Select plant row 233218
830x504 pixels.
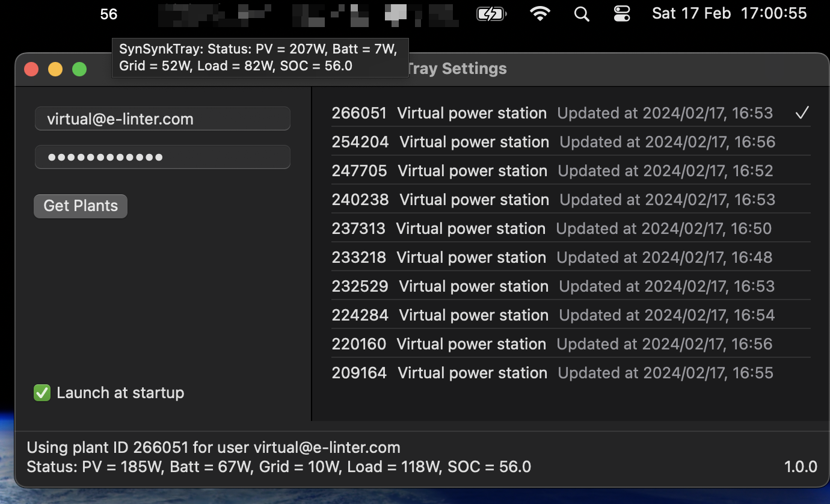(571, 257)
